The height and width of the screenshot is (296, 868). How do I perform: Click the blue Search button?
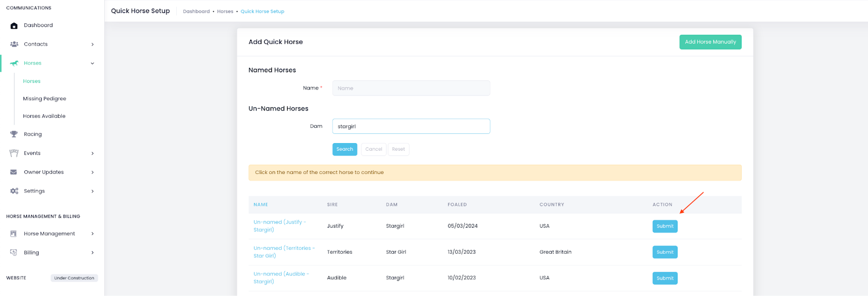point(344,149)
